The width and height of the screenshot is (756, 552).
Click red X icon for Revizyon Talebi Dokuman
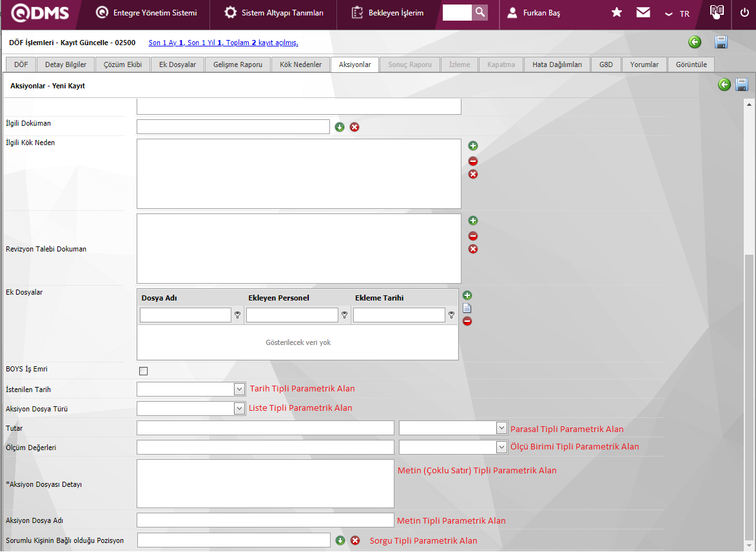pyautogui.click(x=473, y=249)
